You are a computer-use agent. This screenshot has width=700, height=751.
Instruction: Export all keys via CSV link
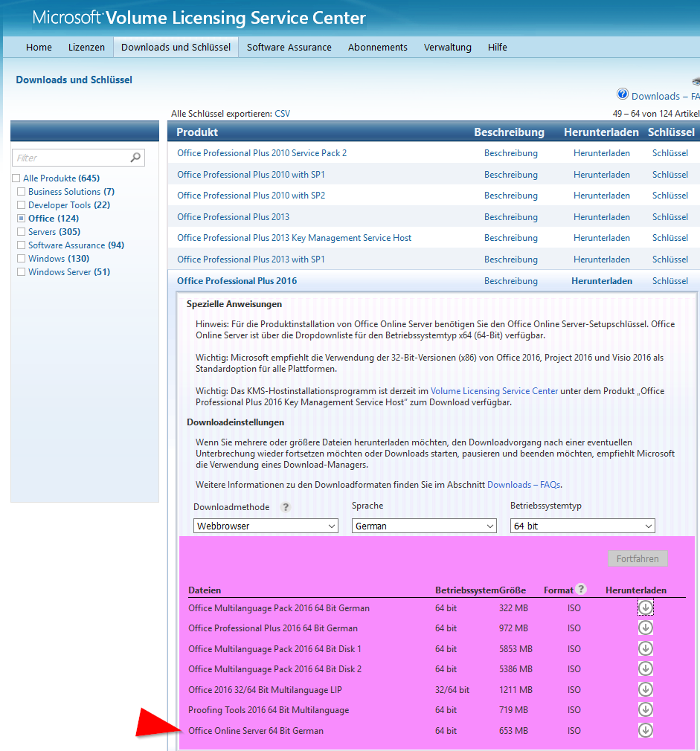[282, 114]
